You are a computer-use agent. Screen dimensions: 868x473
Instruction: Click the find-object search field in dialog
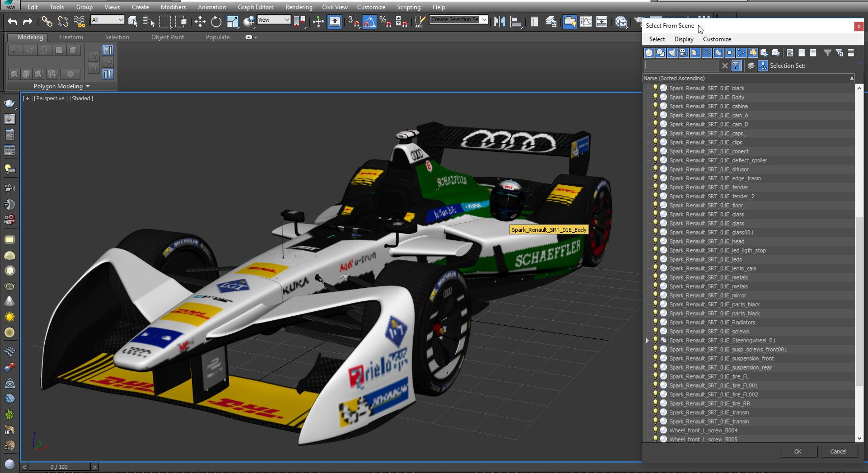[681, 66]
